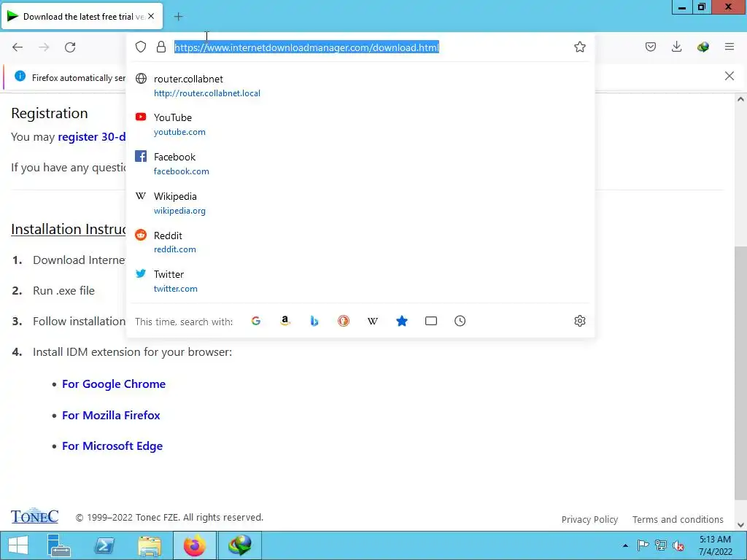Open the tracking protection shield icon
747x560 pixels.
coord(141,47)
